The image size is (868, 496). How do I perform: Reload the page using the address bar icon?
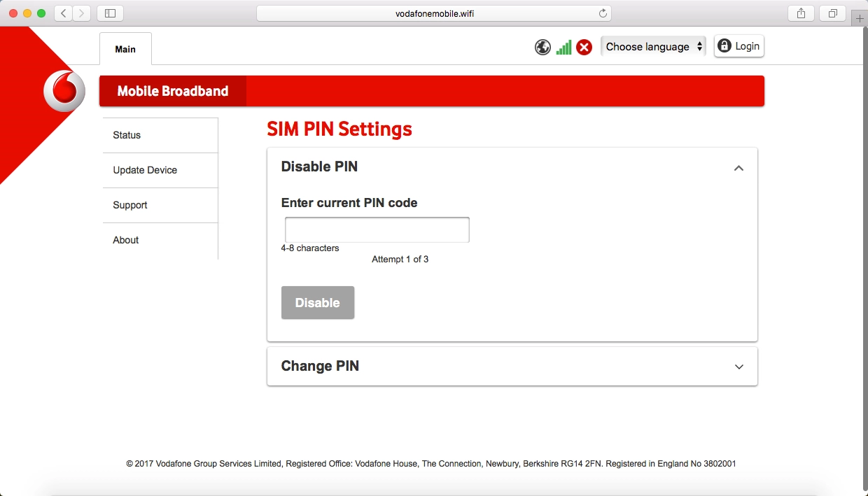coord(602,12)
